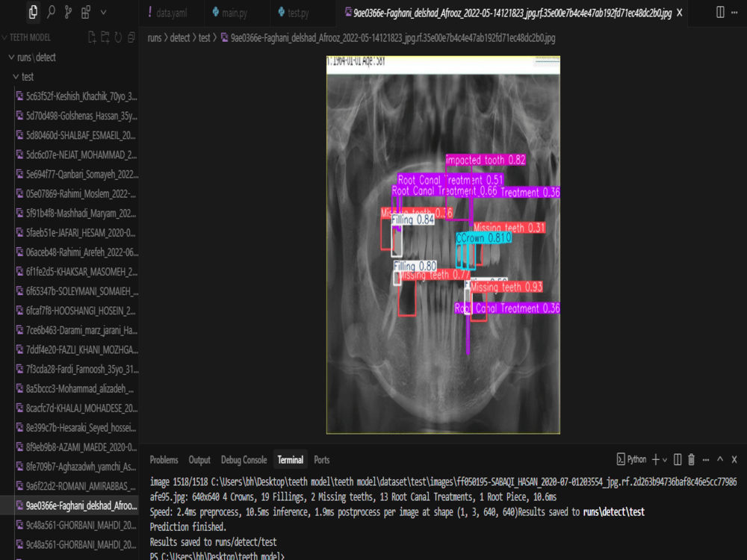Split the editor to the right

click(x=720, y=13)
